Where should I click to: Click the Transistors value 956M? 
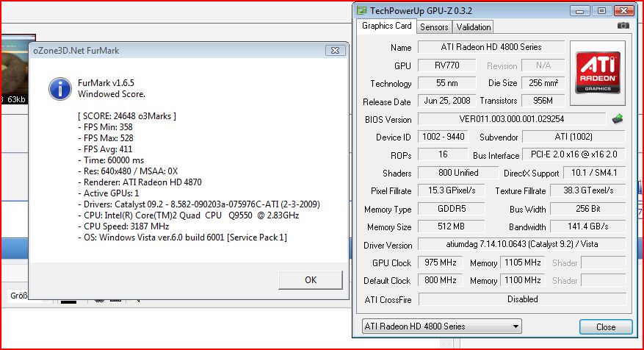(543, 101)
